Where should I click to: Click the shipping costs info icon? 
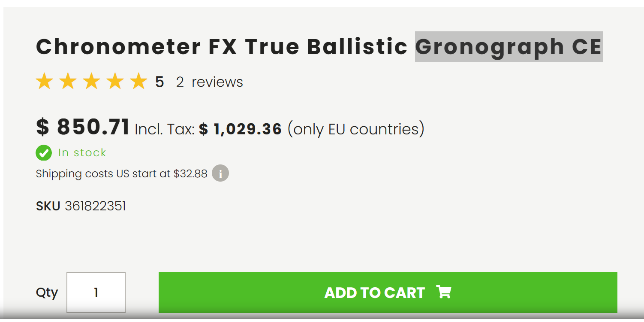220,173
